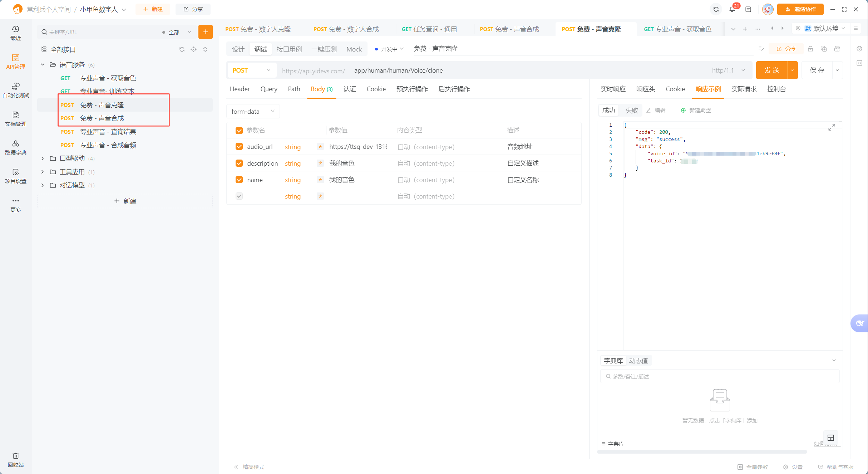
Task: Uncheck the audio_url parameter checkbox
Action: 239,147
